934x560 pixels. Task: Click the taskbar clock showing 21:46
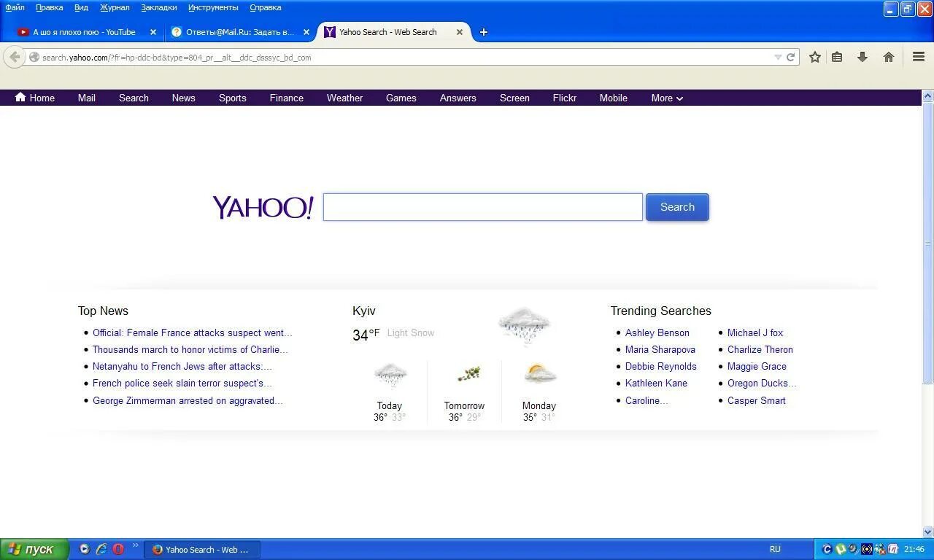tap(914, 549)
